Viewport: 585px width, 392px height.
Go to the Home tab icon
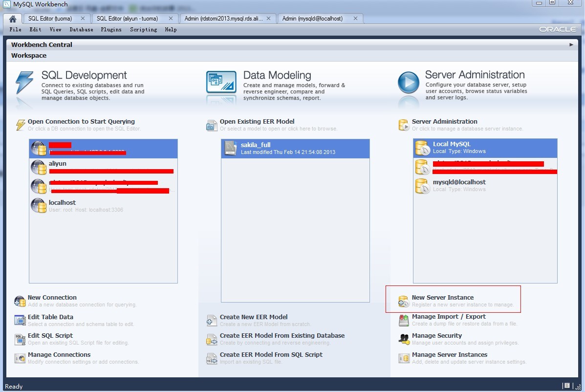click(13, 19)
